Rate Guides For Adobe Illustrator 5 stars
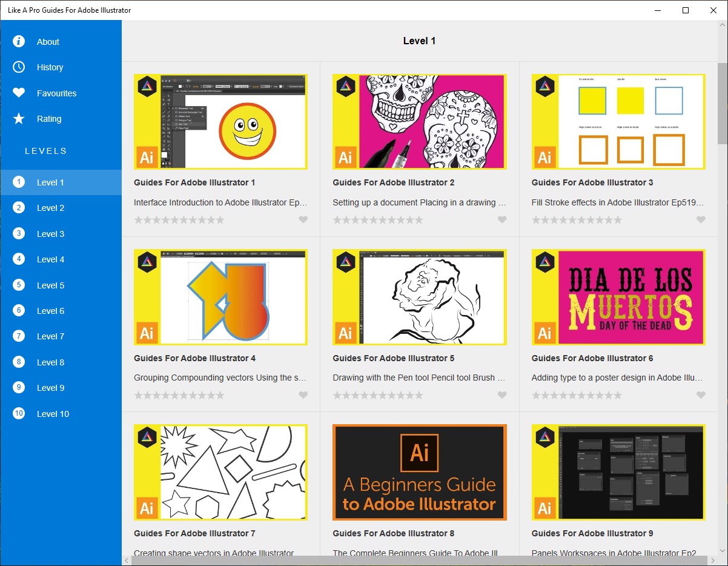728x566 pixels. [x=378, y=395]
